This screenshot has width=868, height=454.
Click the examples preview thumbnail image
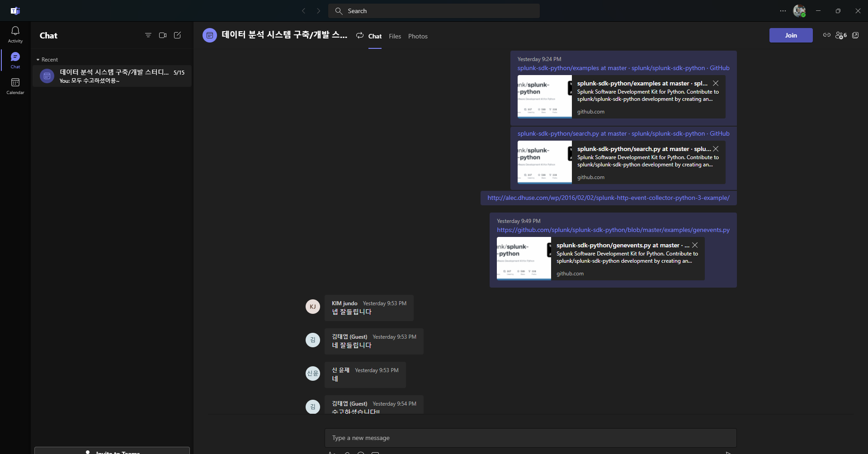coord(545,97)
